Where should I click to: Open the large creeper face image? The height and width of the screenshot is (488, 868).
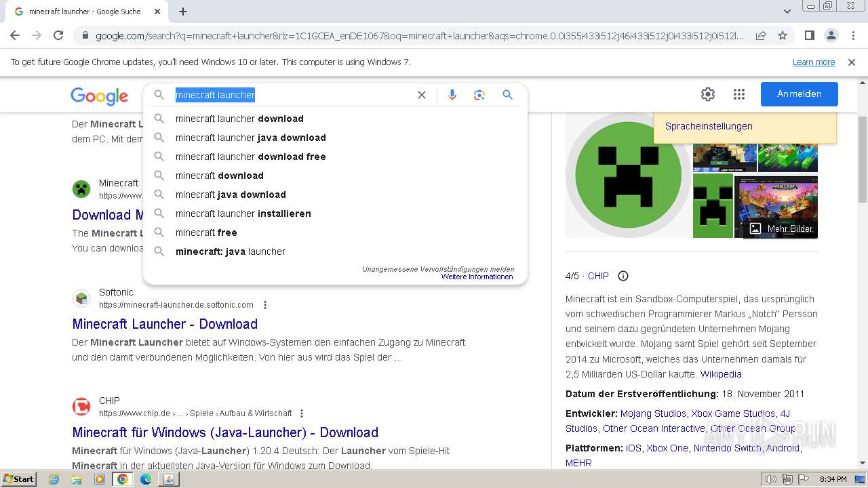[628, 175]
